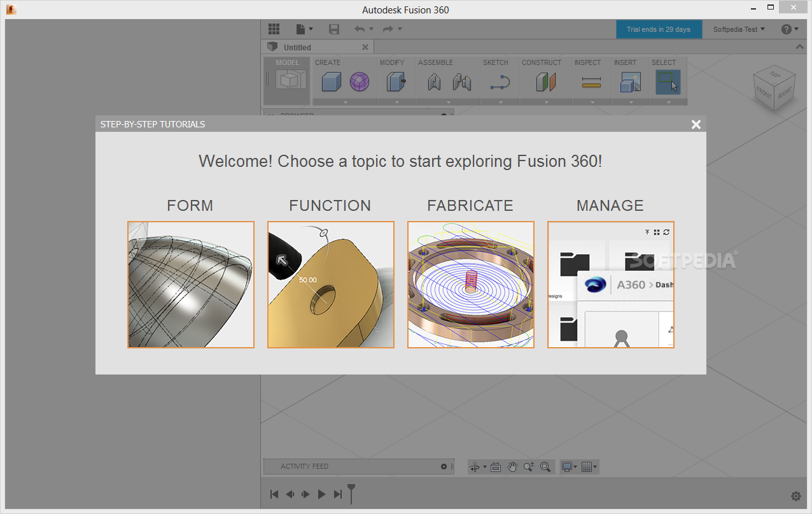This screenshot has width=812, height=514.
Task: Open the File document dropdown
Action: [305, 29]
